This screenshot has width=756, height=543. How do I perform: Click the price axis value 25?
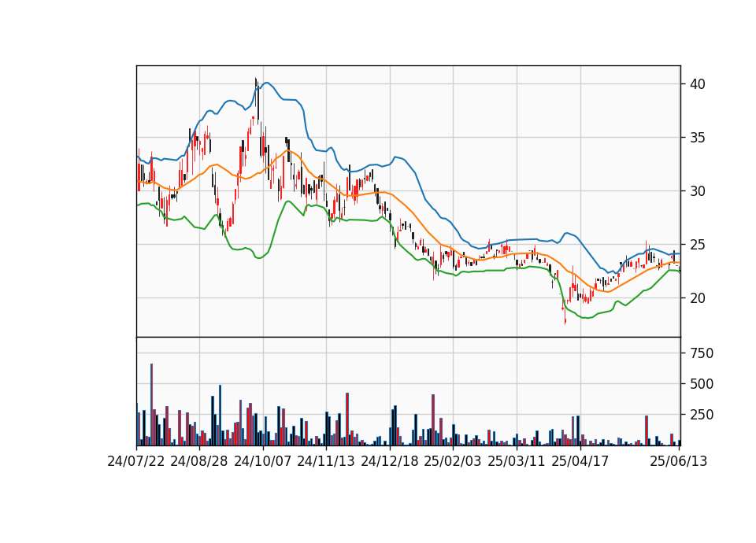(x=698, y=245)
